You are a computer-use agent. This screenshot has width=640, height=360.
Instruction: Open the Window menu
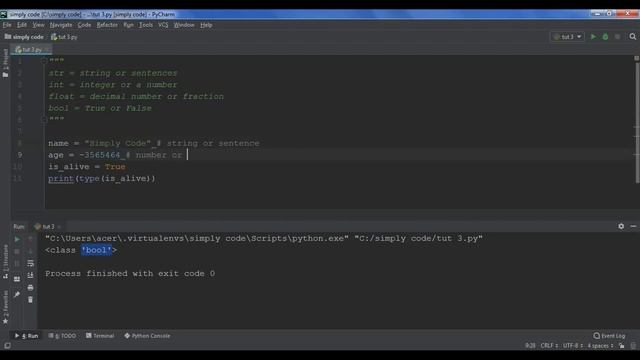(x=184, y=25)
